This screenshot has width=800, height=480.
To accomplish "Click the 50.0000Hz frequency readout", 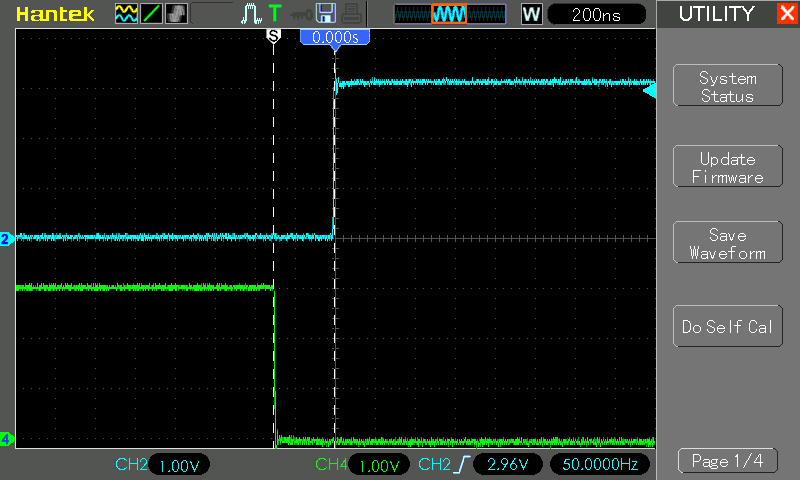I will coord(600,464).
